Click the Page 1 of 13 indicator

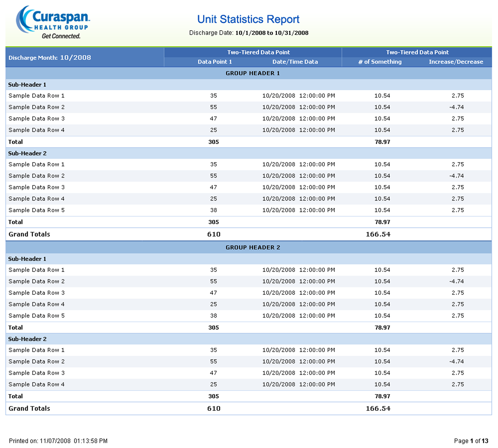click(x=471, y=441)
